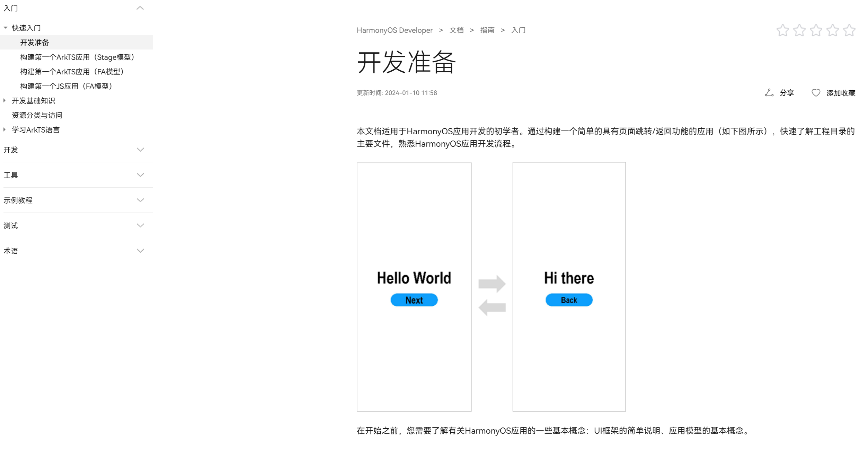Expand the 示例教程 sidebar section
Image resolution: width=868 pixels, height=450 pixels.
coord(140,200)
